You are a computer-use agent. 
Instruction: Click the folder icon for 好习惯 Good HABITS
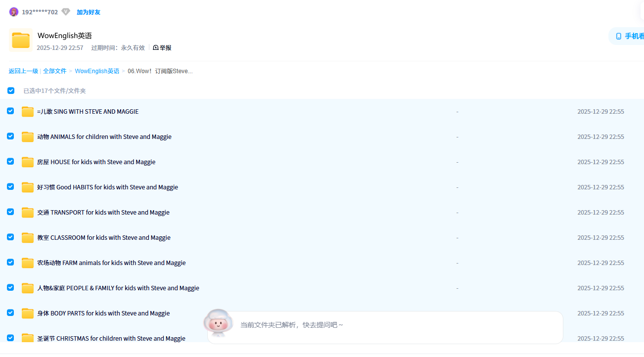(28, 187)
